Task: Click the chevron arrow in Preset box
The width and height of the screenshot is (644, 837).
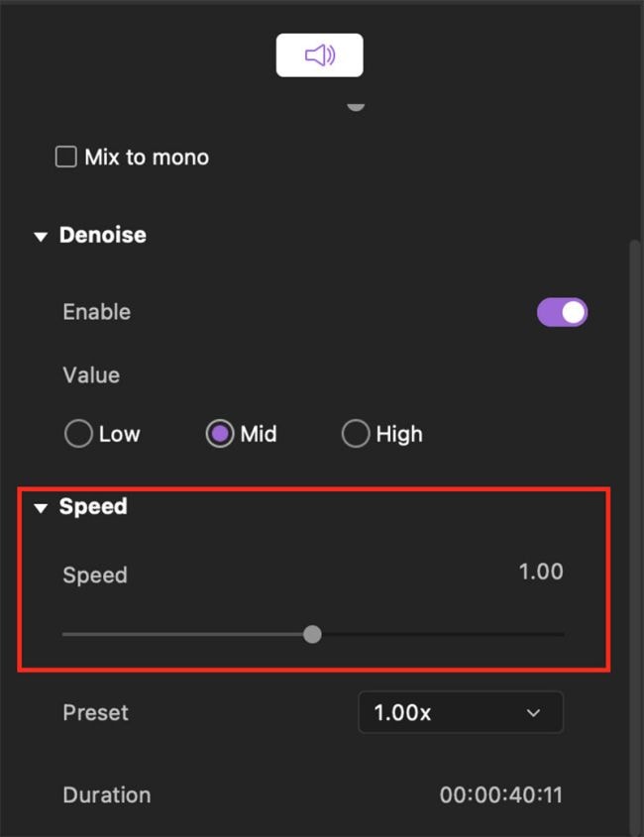Action: tap(534, 713)
